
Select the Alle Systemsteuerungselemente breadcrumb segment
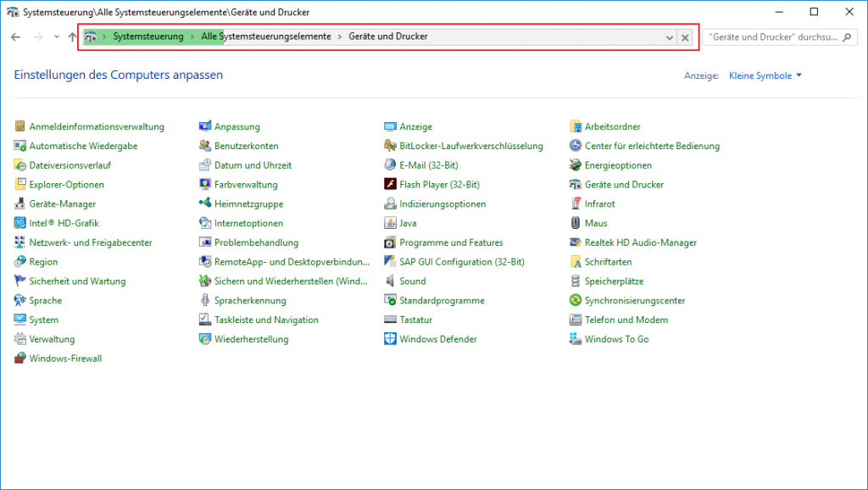(266, 36)
